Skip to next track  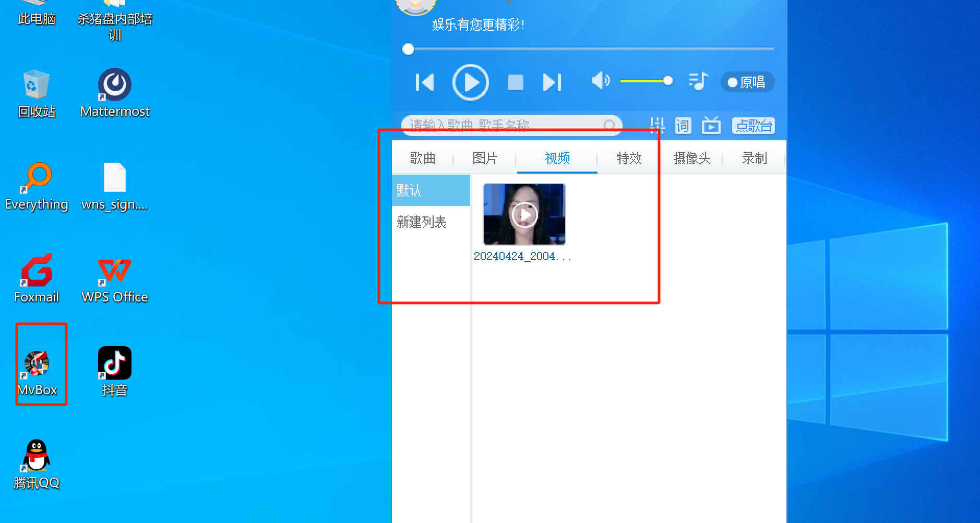552,82
